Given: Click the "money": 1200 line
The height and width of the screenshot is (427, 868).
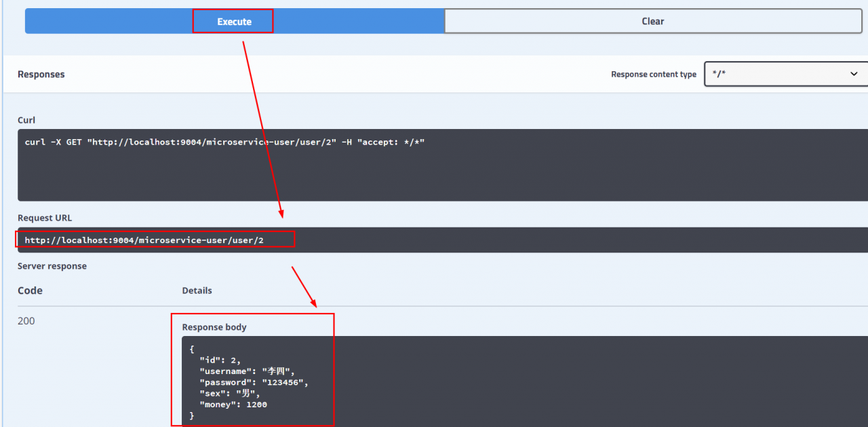Looking at the screenshot, I should point(233,404).
